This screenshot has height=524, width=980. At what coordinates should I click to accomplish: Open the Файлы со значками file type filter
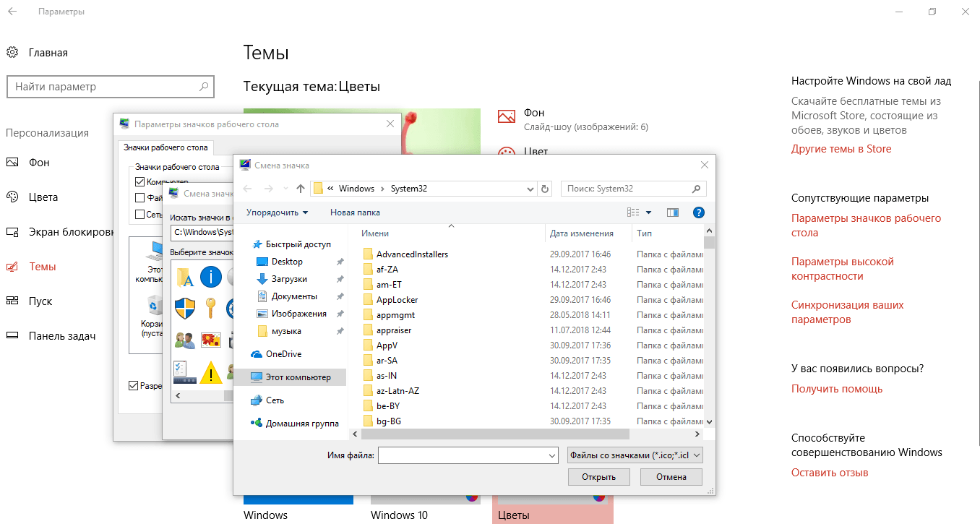635,455
